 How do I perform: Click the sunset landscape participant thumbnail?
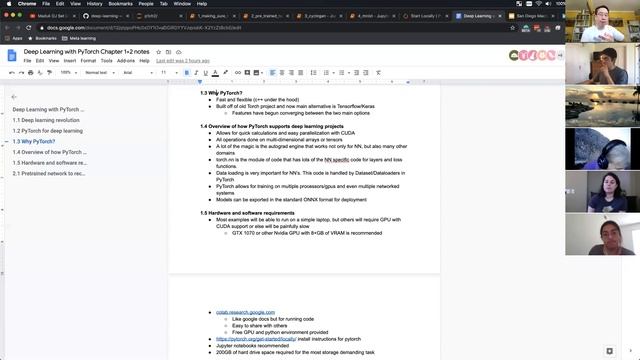coord(602,106)
